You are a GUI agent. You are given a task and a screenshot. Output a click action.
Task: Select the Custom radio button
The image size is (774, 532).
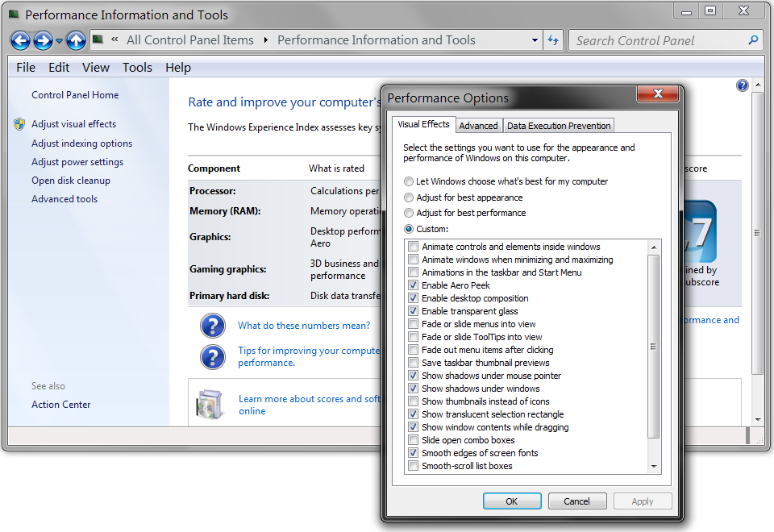click(409, 229)
